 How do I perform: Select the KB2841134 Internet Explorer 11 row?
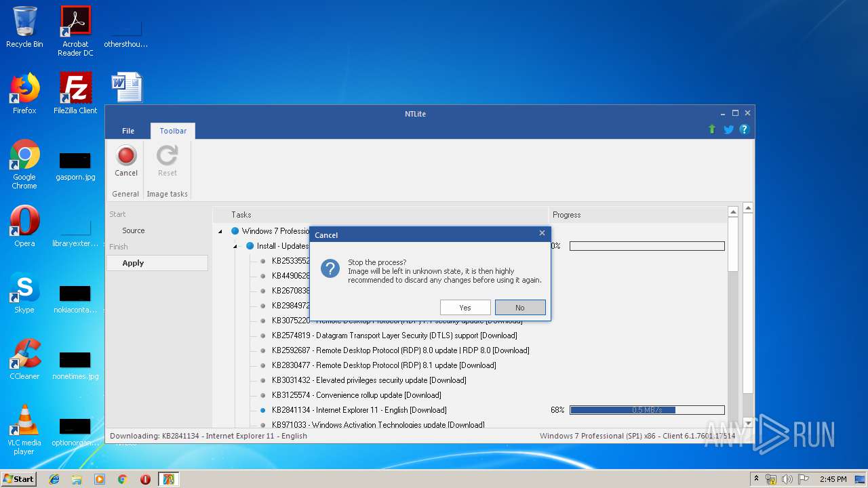[359, 410]
